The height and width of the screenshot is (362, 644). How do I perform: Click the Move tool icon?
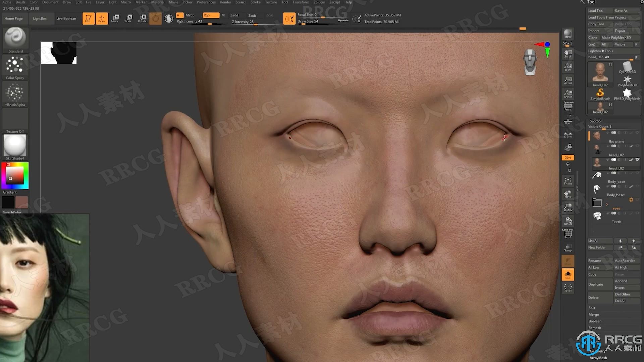click(x=115, y=18)
